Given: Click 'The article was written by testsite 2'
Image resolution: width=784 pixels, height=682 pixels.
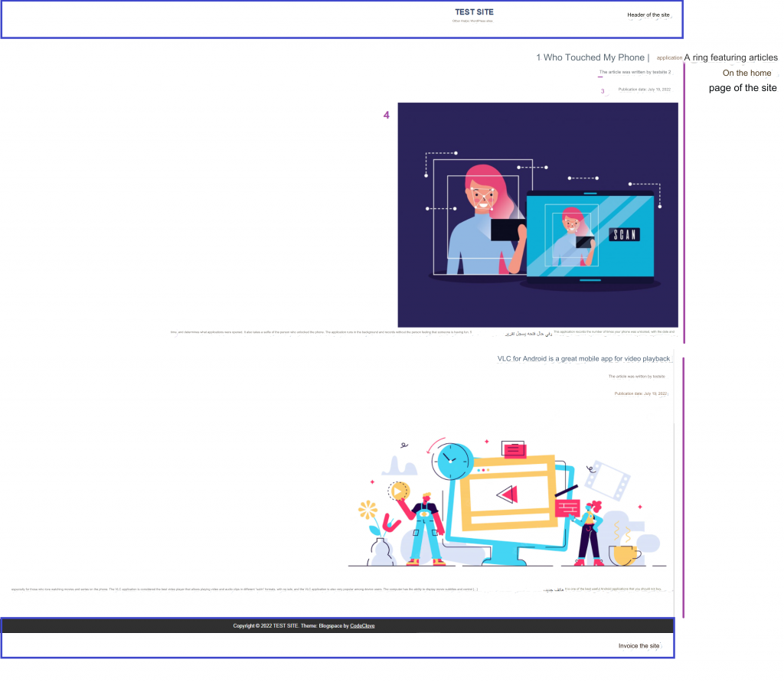Looking at the screenshot, I should (x=635, y=72).
